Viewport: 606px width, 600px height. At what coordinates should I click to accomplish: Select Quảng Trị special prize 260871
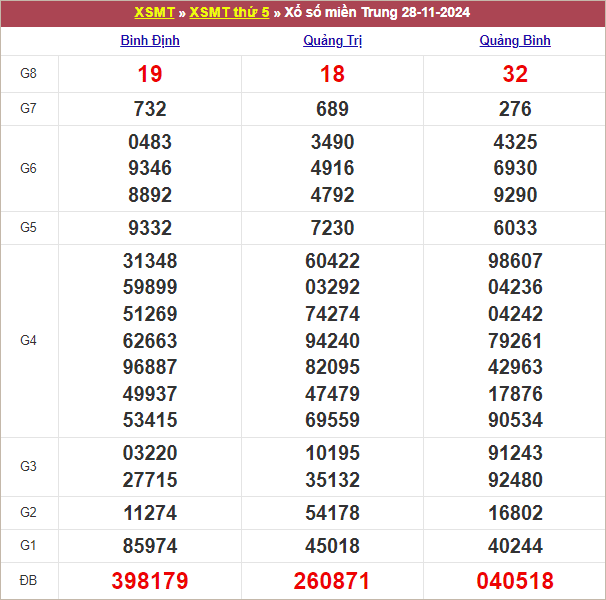pyautogui.click(x=332, y=581)
